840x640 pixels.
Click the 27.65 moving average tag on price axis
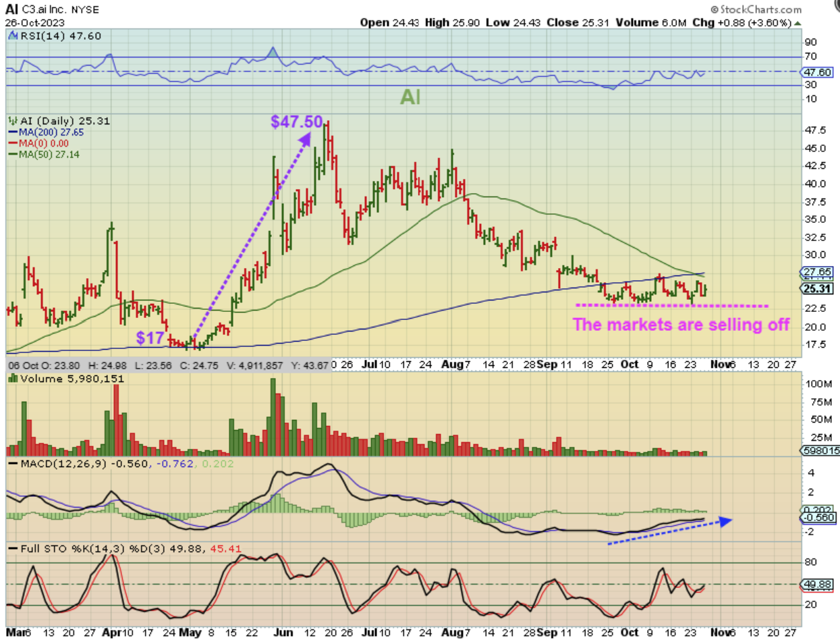pos(818,271)
